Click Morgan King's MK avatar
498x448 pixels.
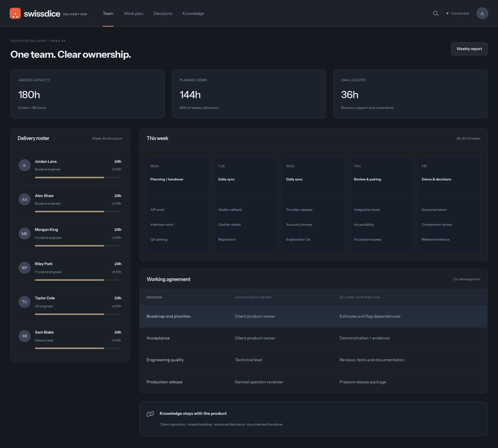point(25,234)
